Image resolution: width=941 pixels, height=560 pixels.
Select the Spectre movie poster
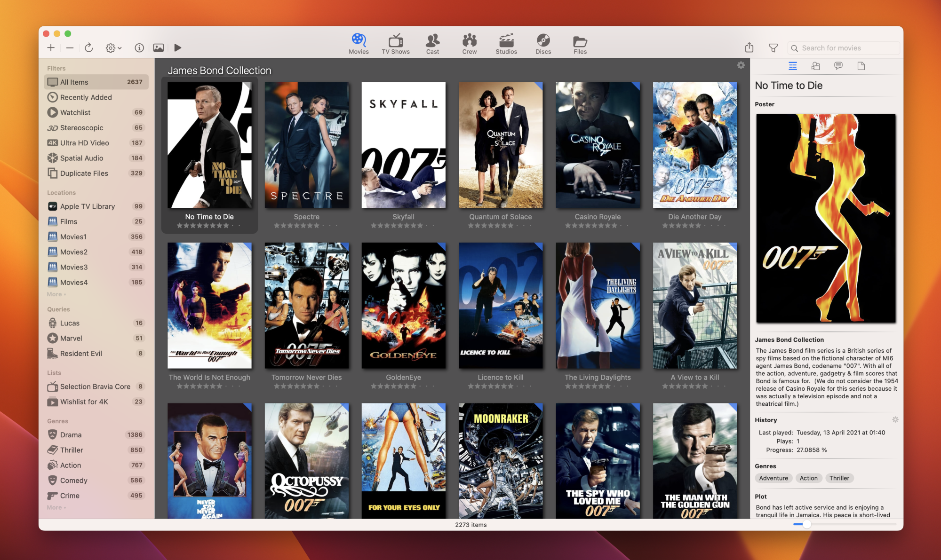[307, 145]
